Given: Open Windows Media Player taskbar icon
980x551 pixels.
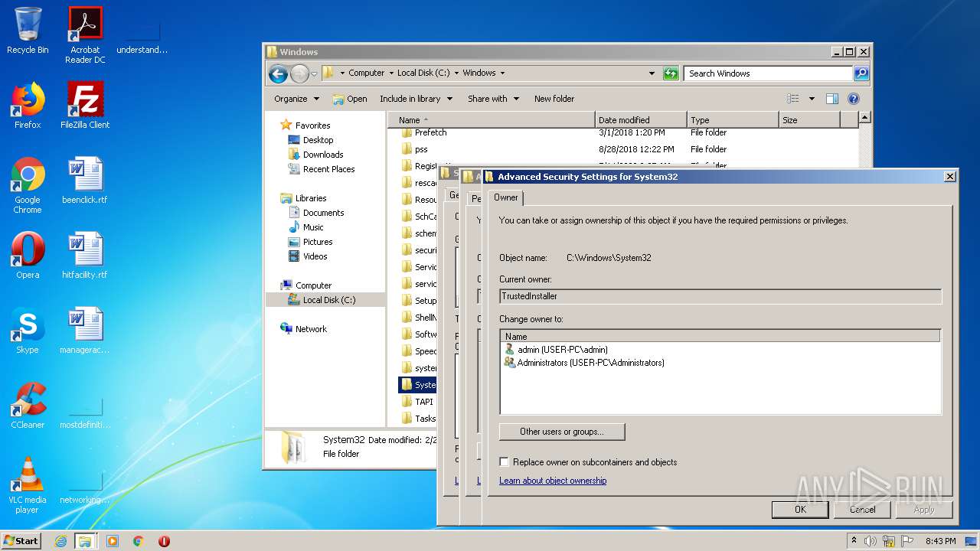Looking at the screenshot, I should click(113, 541).
